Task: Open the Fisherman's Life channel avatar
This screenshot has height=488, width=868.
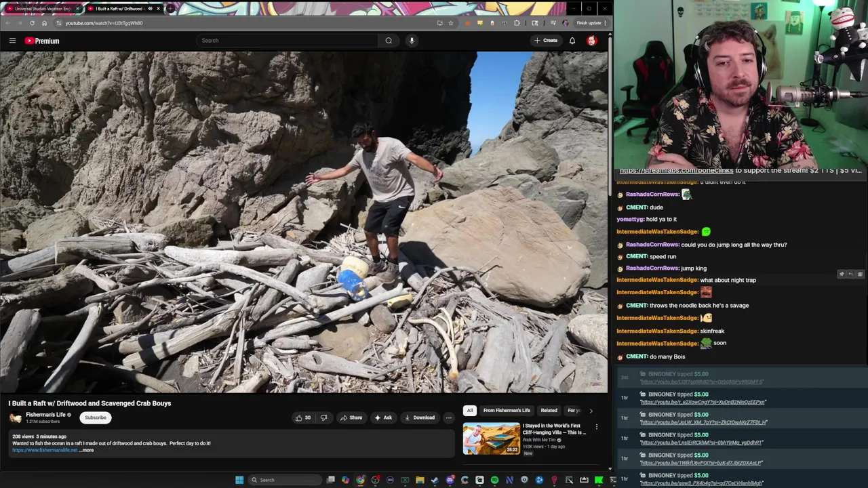Action: click(16, 418)
